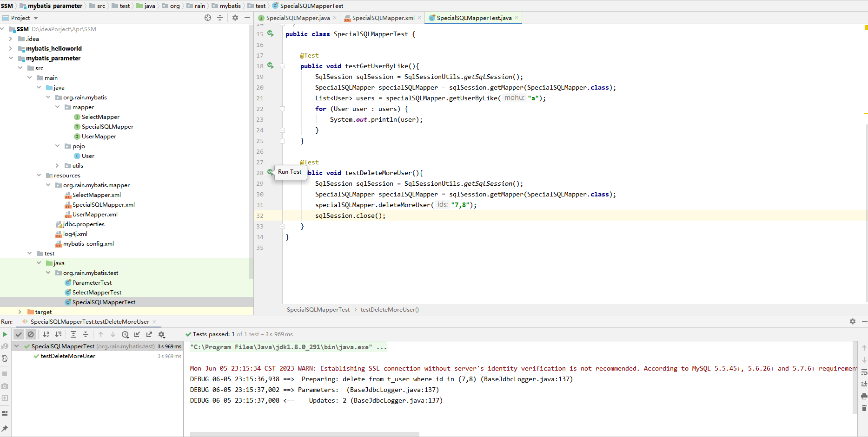The height and width of the screenshot is (437, 868).
Task: Switch to SpecialSQLMapper.java tab
Action: 298,18
